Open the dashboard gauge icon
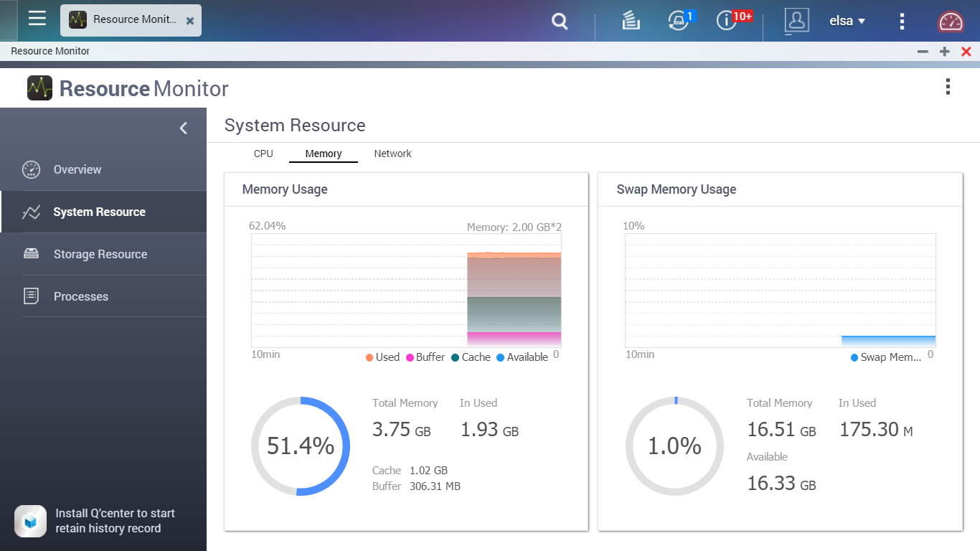Image resolution: width=980 pixels, height=551 pixels. click(951, 22)
